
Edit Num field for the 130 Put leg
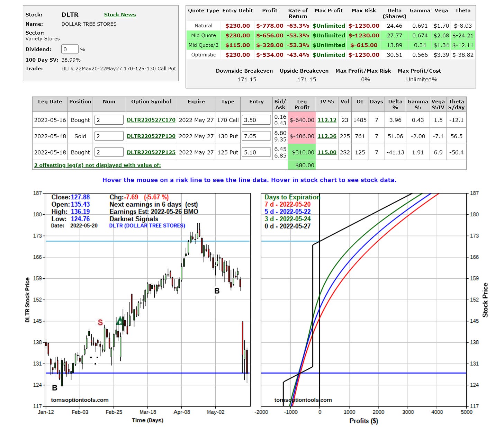[109, 136]
